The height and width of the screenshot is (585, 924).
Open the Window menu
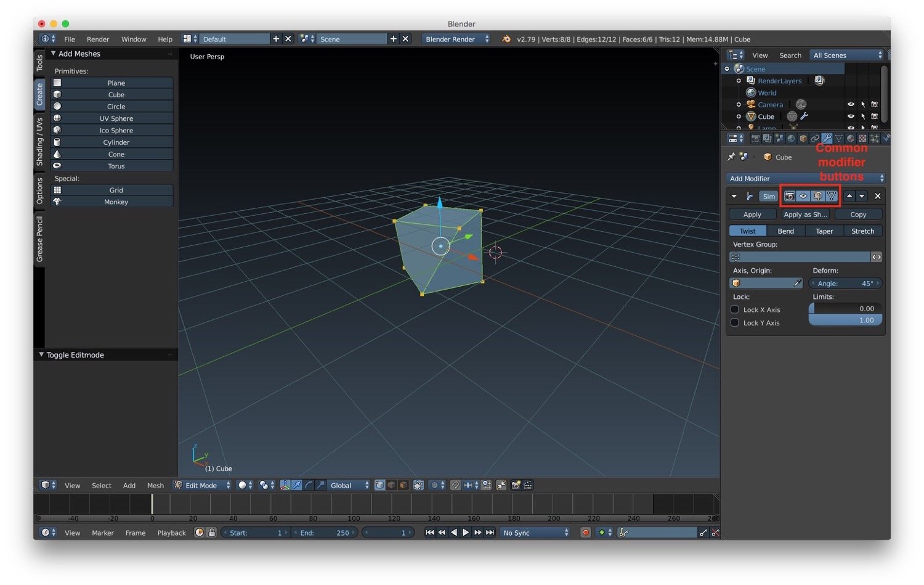pyautogui.click(x=134, y=39)
